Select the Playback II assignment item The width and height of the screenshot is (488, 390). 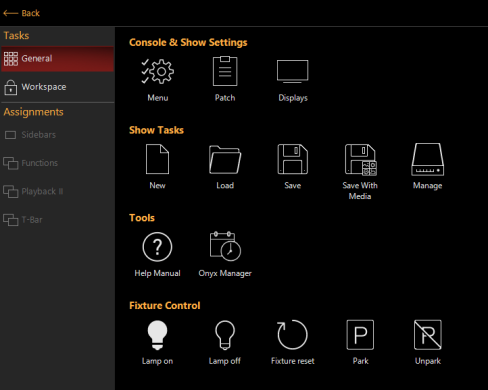[x=57, y=191]
